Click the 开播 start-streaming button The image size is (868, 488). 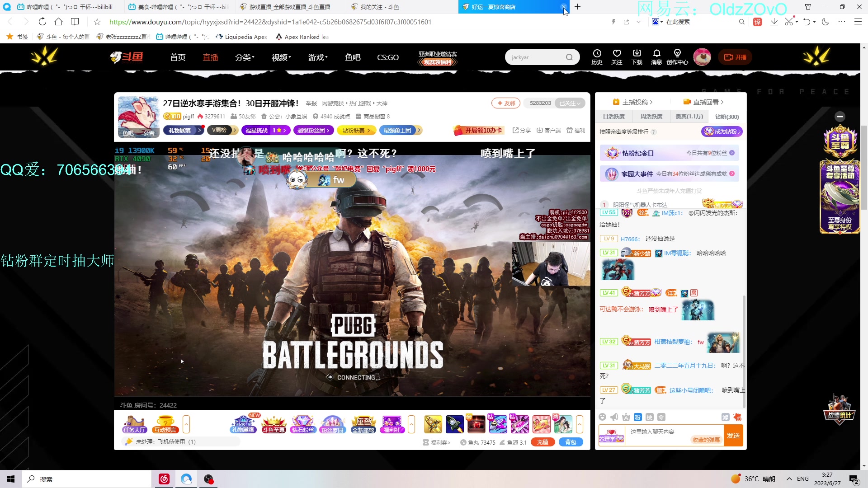(735, 57)
